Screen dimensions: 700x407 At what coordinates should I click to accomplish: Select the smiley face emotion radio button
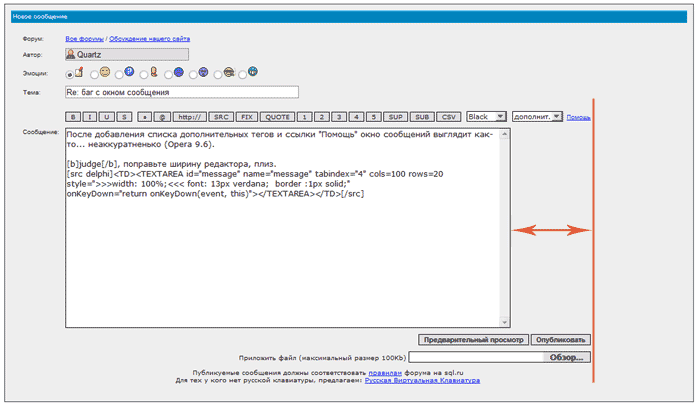94,73
